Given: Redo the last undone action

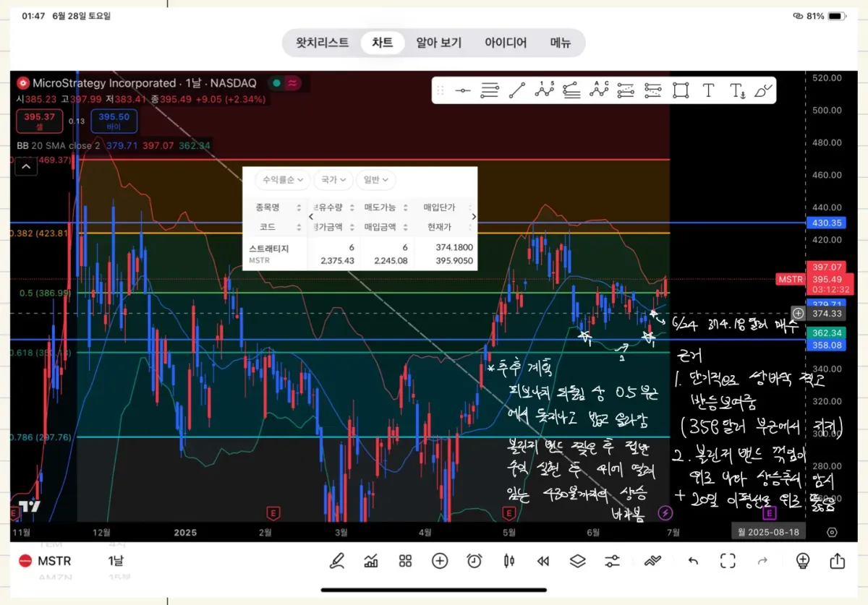Looking at the screenshot, I should pyautogui.click(x=762, y=561).
